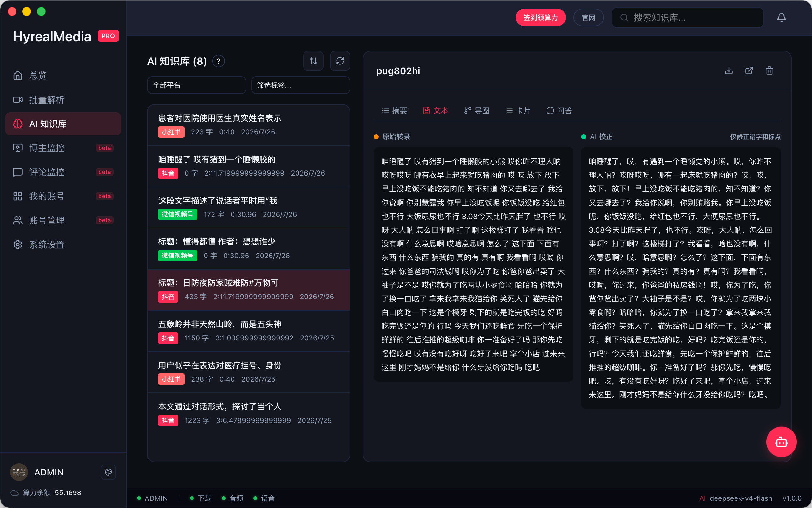812x508 pixels.
Task: Click the knowledge base help question mark
Action: [x=219, y=61]
